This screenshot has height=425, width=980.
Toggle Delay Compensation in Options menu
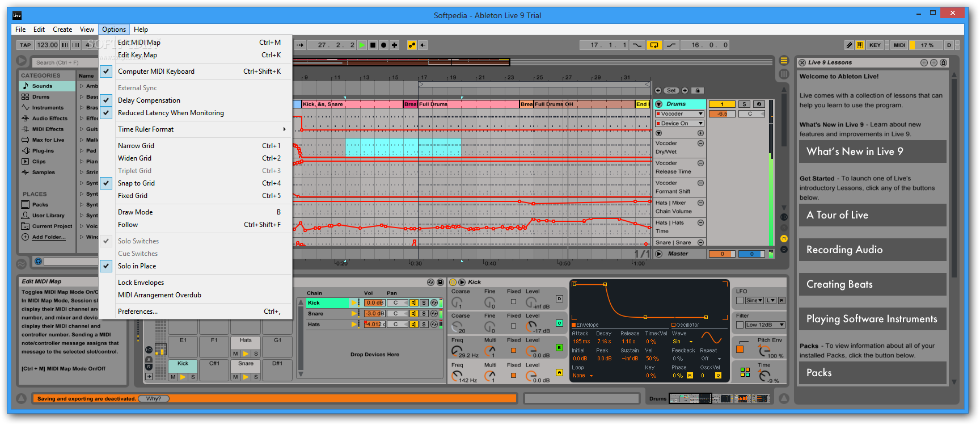pos(195,100)
